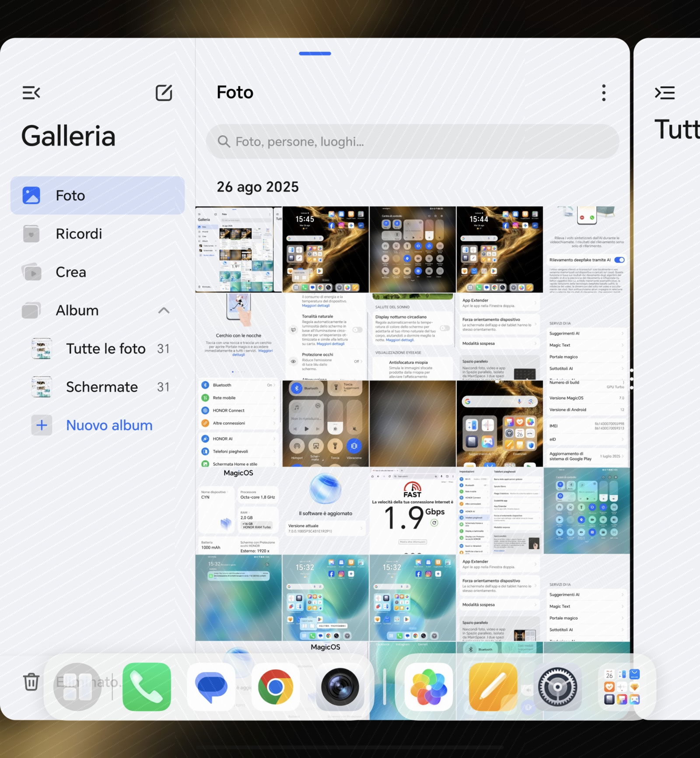Create a new album via Nuovo album
700x758 pixels.
click(109, 425)
